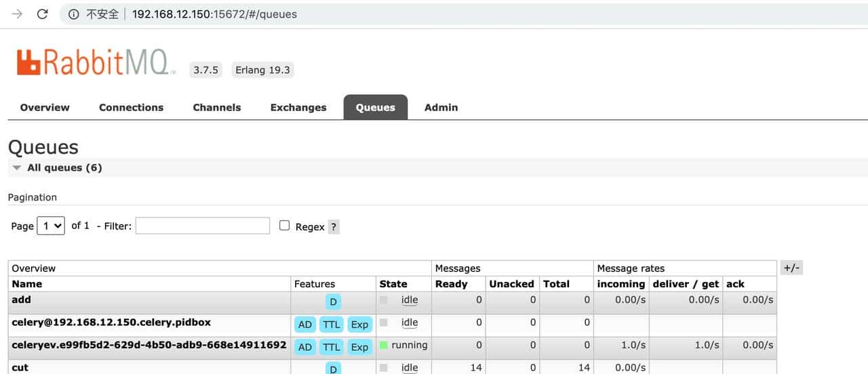
Task: Click the Regex help question mark button
Action: click(x=333, y=227)
